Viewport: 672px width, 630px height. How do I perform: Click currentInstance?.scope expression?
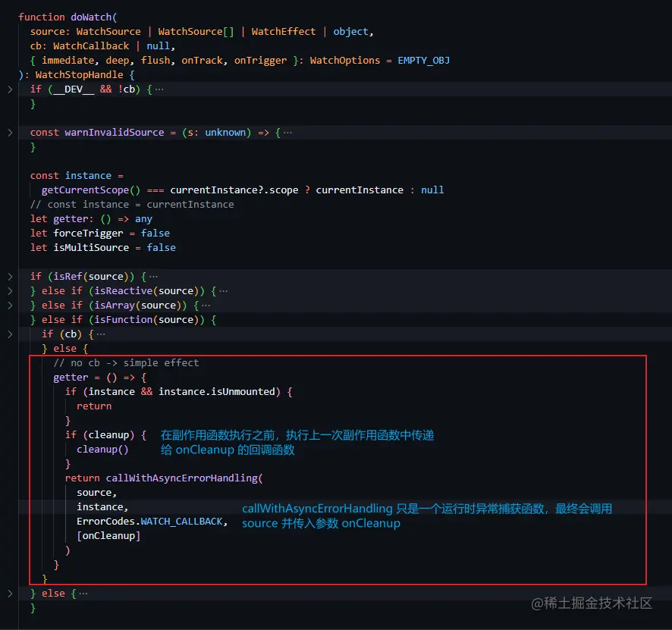click(x=234, y=190)
